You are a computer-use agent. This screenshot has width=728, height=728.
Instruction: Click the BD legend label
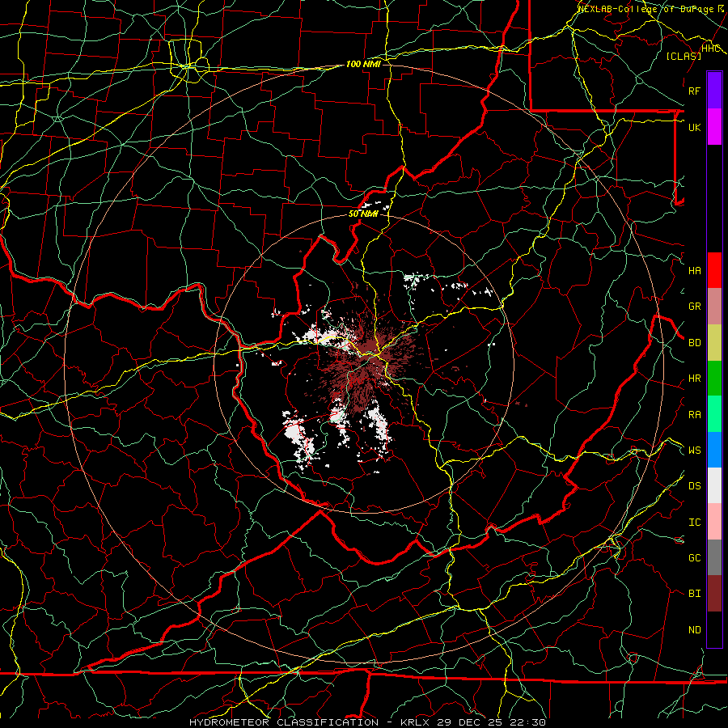(694, 343)
